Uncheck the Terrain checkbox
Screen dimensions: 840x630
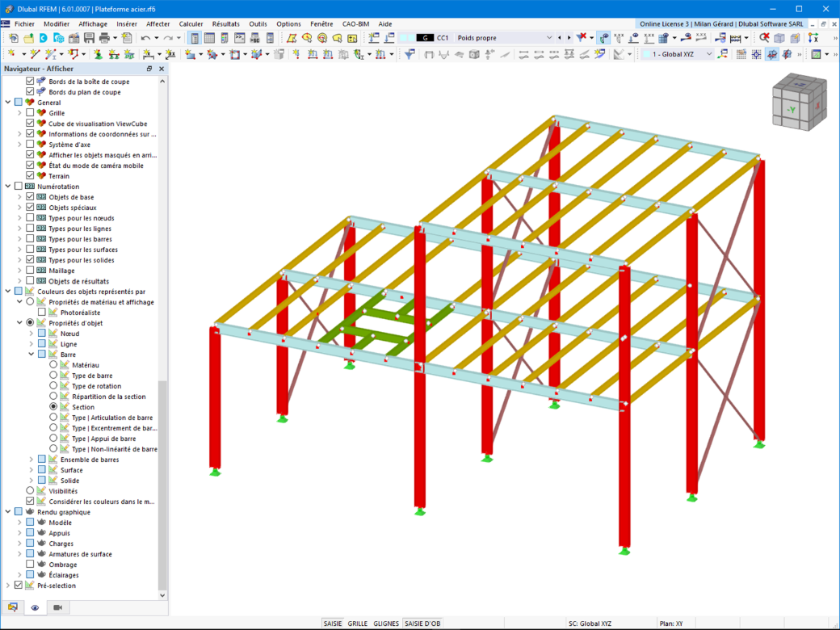30,176
